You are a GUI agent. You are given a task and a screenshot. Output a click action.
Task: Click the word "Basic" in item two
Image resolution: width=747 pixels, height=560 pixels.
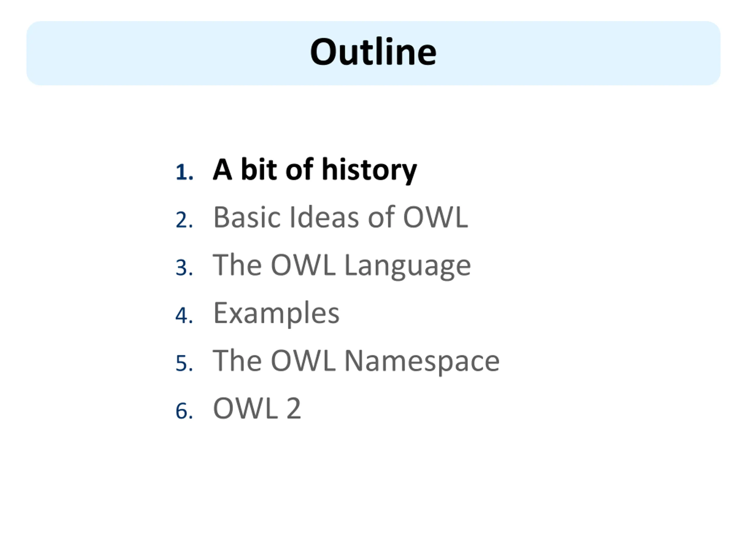click(247, 217)
